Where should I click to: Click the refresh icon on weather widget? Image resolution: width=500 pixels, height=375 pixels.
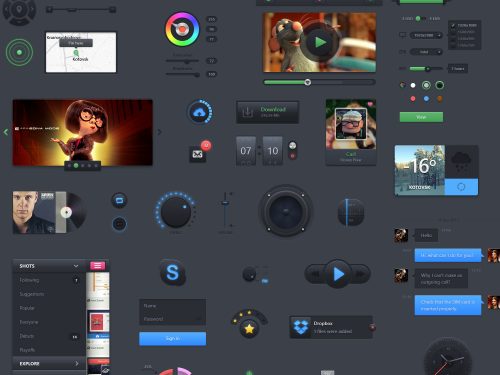pos(461,187)
